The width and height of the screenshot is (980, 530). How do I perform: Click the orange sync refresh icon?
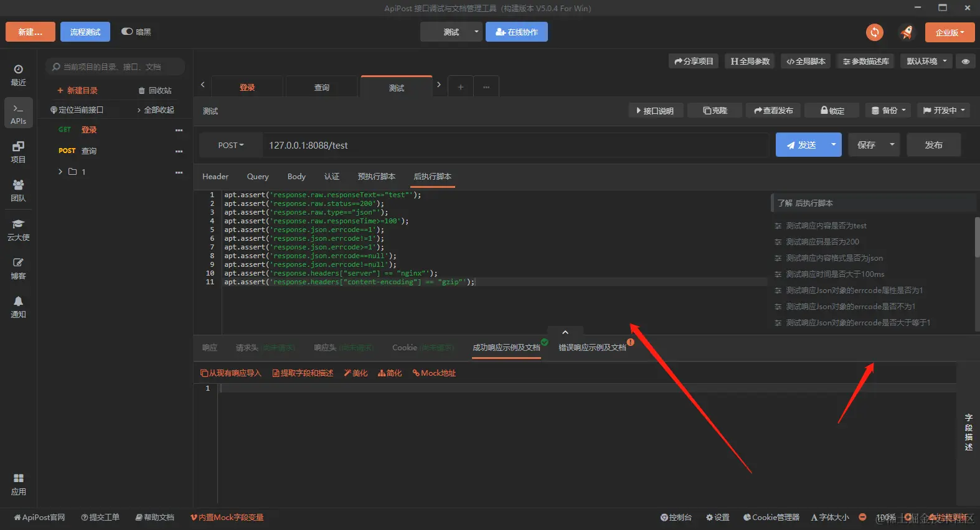tap(875, 32)
